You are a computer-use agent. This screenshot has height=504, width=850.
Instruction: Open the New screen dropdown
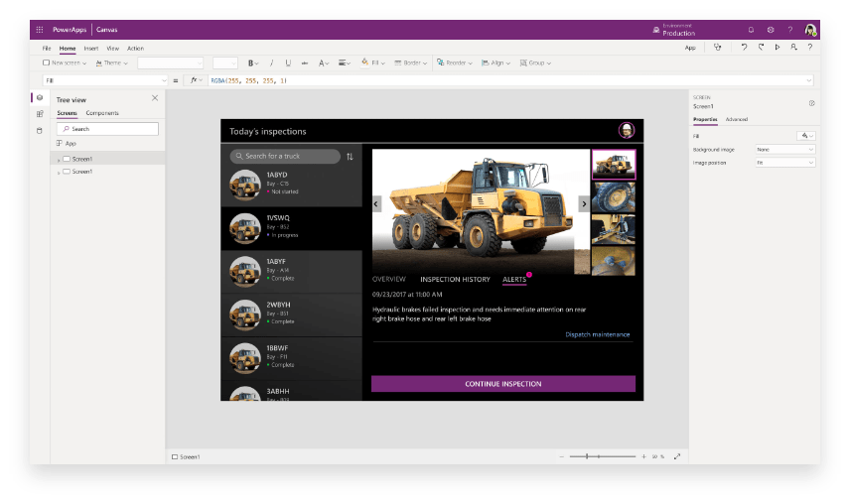tap(65, 63)
